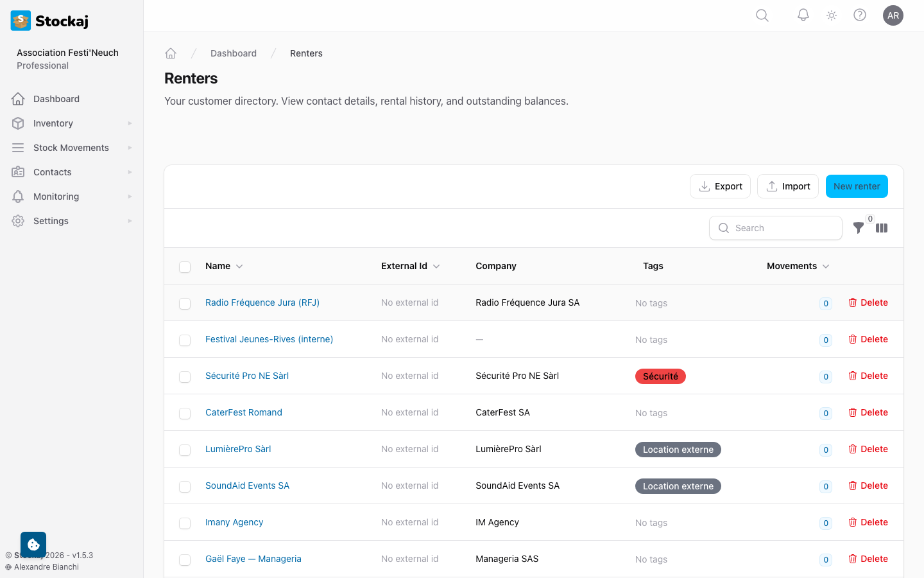Open help question mark icon
The width and height of the screenshot is (924, 578).
click(860, 15)
